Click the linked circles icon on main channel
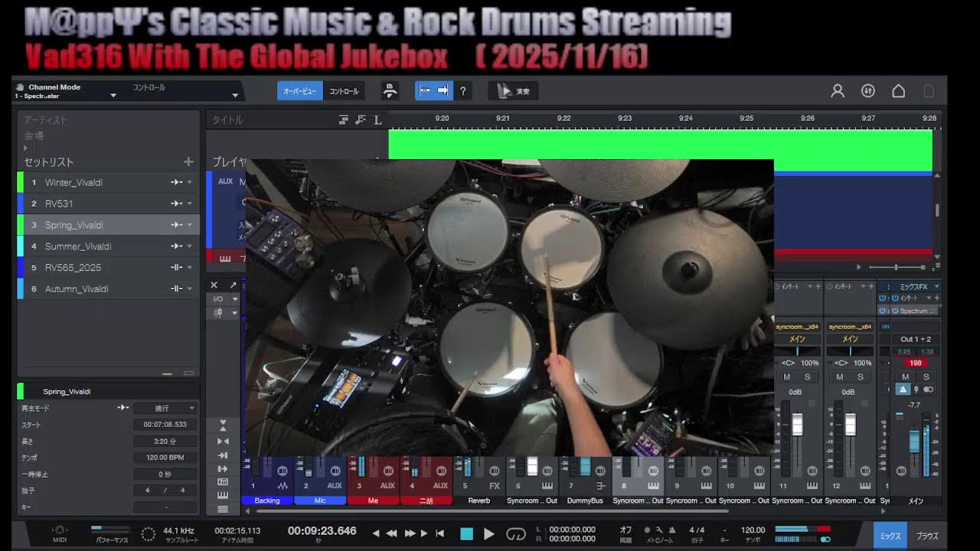The width and height of the screenshot is (980, 551). tap(928, 390)
